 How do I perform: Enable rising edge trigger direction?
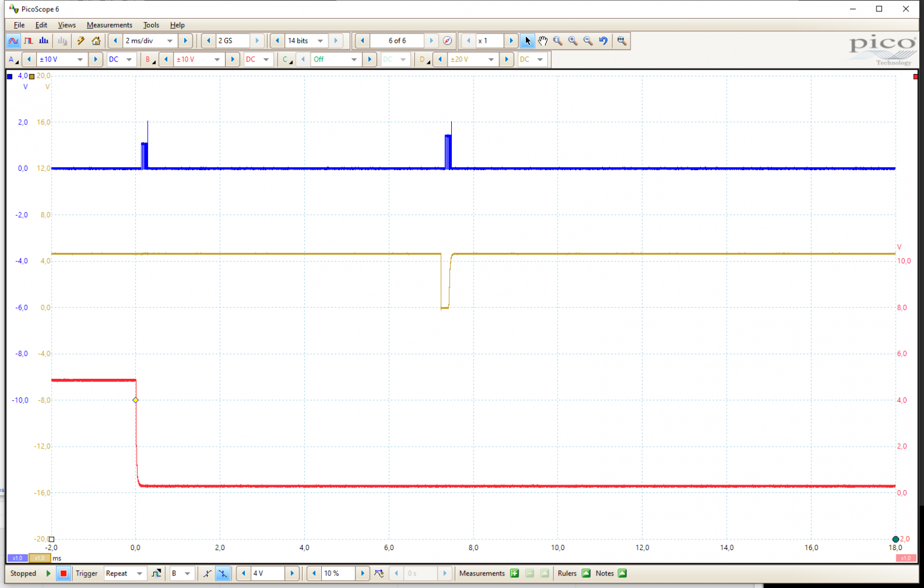(207, 573)
